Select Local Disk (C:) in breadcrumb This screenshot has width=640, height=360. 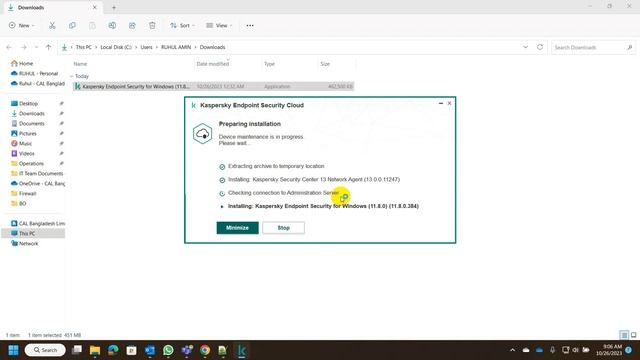pyautogui.click(x=116, y=47)
